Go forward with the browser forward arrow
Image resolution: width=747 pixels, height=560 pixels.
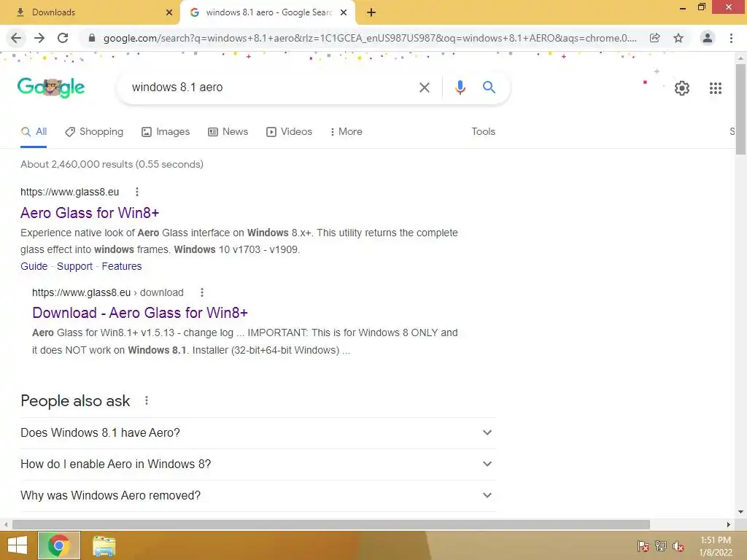(39, 38)
